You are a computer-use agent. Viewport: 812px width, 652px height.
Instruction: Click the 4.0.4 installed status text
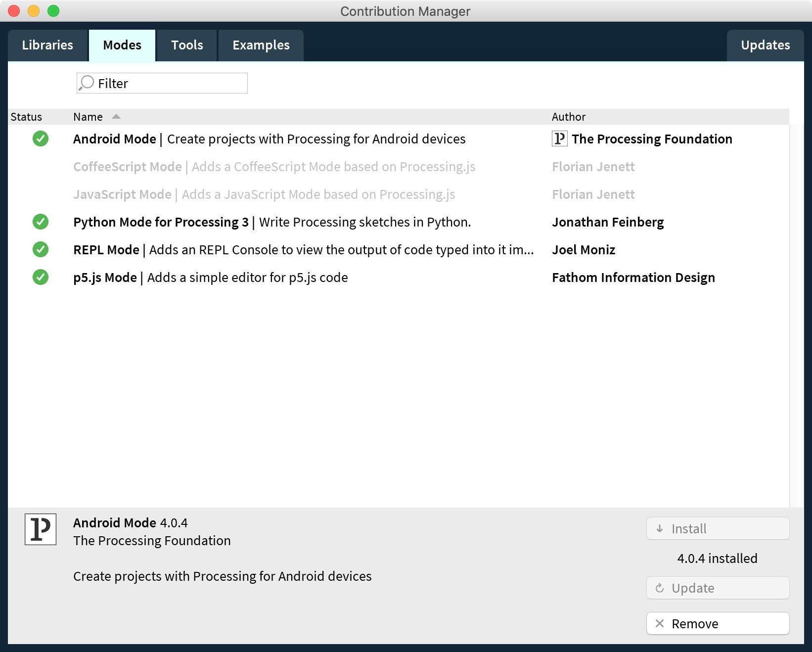(x=718, y=559)
